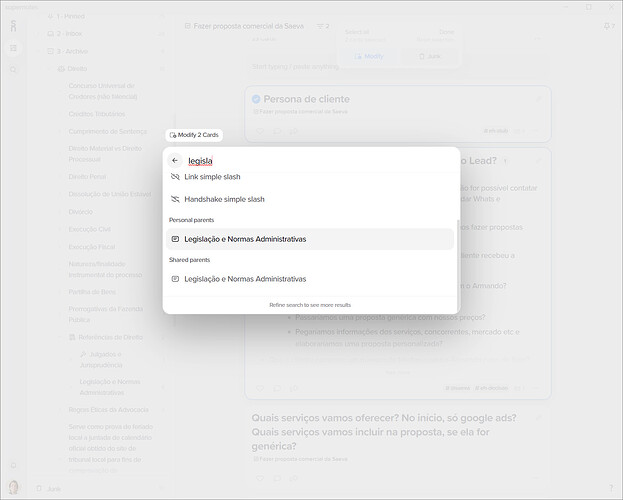Open 'Divórcio' in sidebar
623x500 pixels.
click(x=81, y=212)
